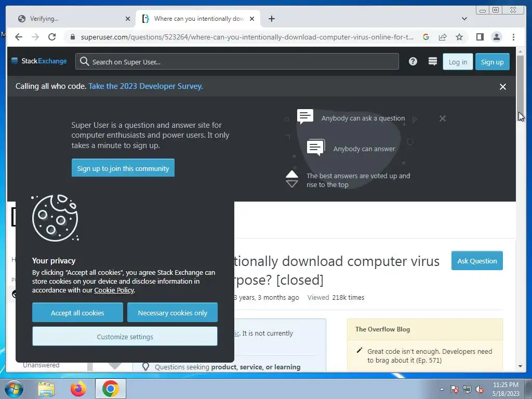
Task: View site information via lock icon
Action: click(72, 37)
